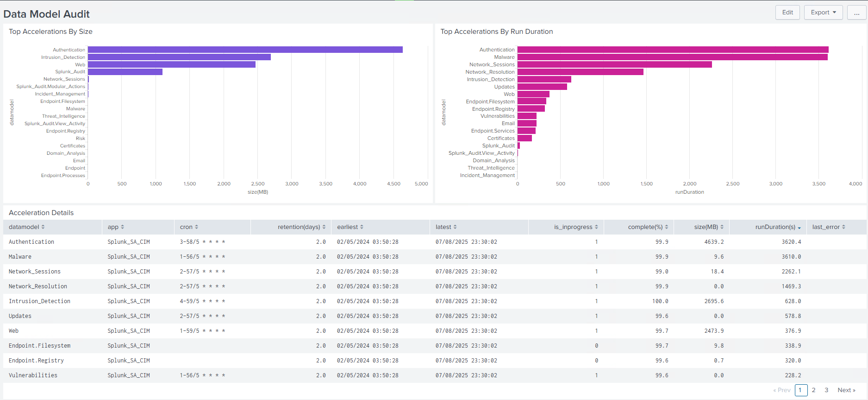The image size is (868, 400).
Task: Sort by size(MB) column header
Action: click(708, 227)
